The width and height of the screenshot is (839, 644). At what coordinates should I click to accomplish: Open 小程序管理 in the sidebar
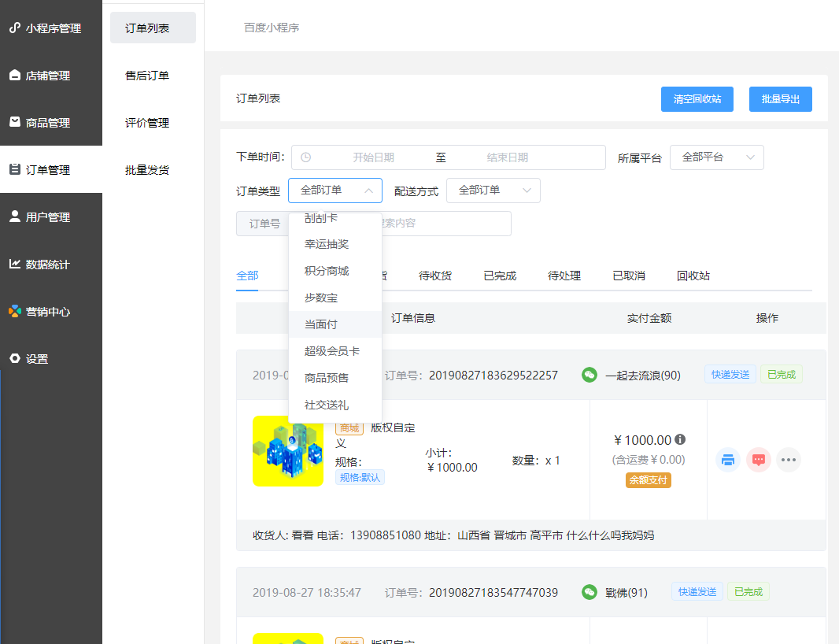(x=50, y=28)
